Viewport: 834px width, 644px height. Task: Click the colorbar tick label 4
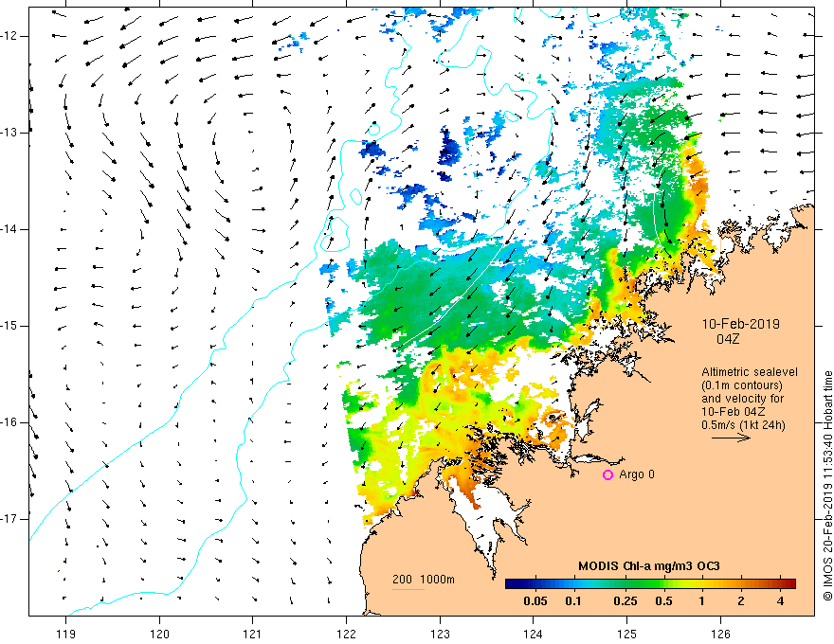(x=780, y=601)
